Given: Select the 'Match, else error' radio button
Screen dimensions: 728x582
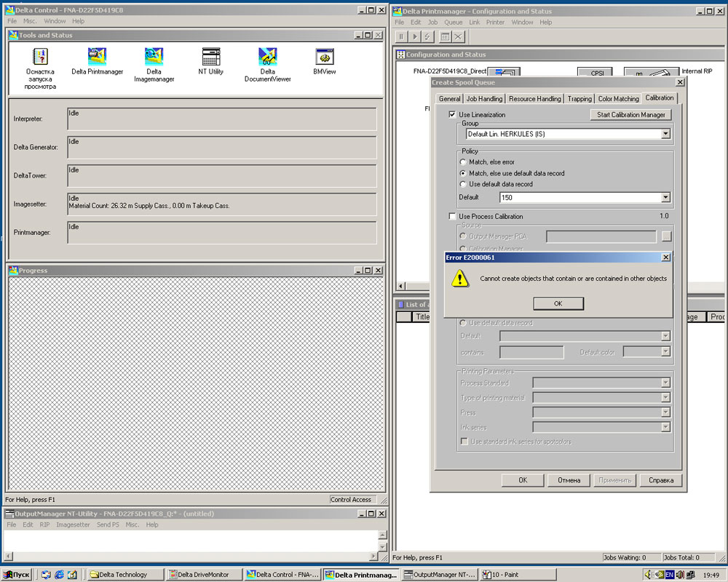Looking at the screenshot, I should [463, 162].
